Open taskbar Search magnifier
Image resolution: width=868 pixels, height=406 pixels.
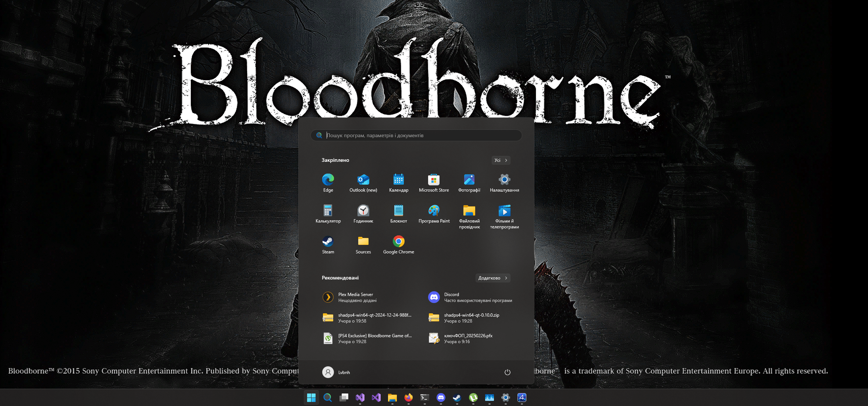328,398
